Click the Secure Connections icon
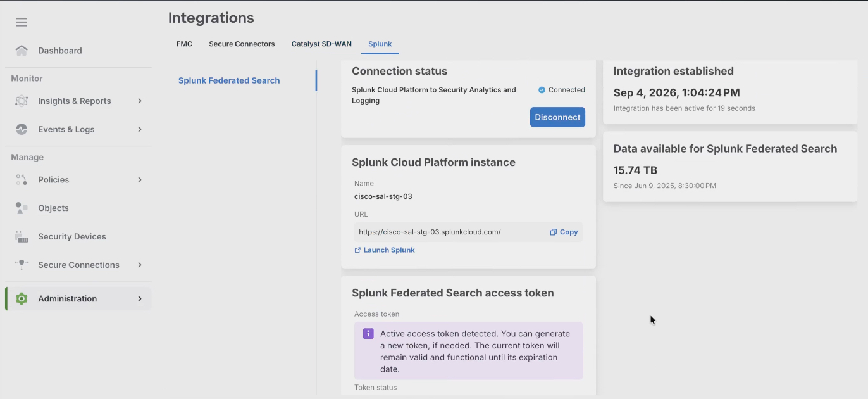The width and height of the screenshot is (868, 399). (22, 265)
